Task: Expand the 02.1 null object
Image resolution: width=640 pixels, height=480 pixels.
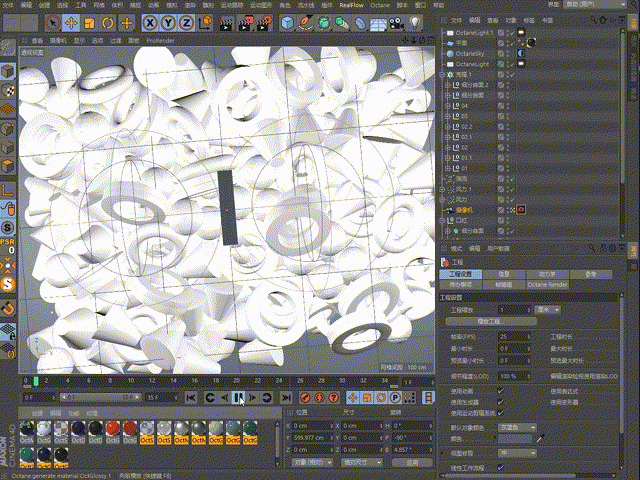Action: pyautogui.click(x=447, y=137)
